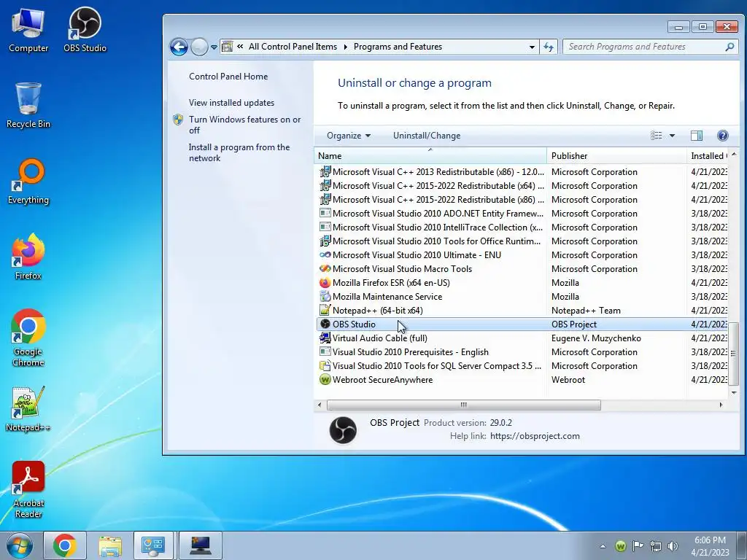Click the vertical scrollbar up arrow
Viewport: 747px width, 560px height.
pos(734,155)
